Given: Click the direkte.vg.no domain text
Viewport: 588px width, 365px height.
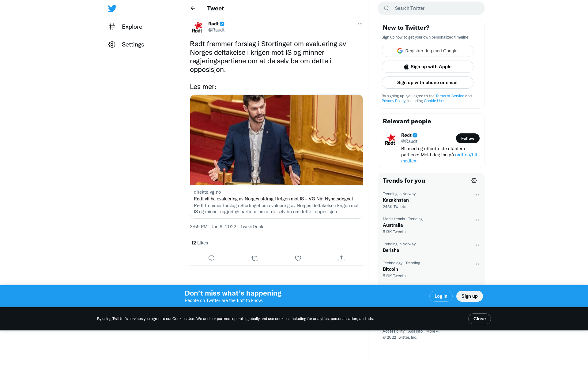Looking at the screenshot, I should [x=207, y=192].
